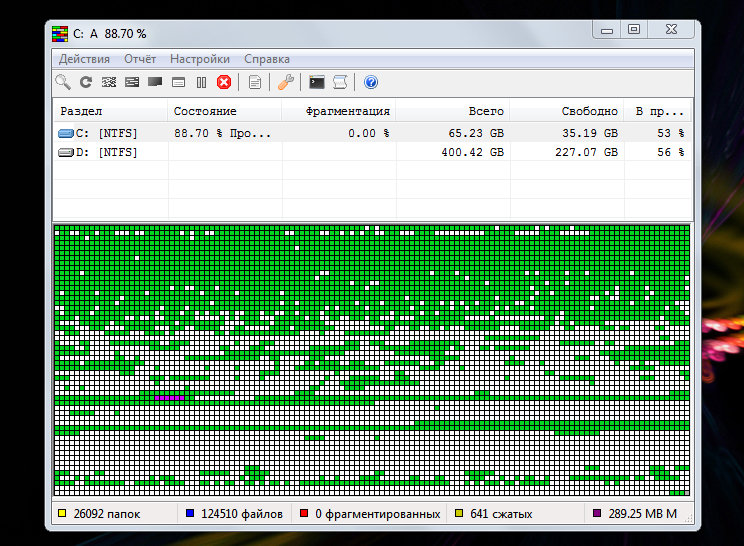Start disk analysis with the magnifier icon
Viewport: 744px width, 546px height.
(63, 82)
